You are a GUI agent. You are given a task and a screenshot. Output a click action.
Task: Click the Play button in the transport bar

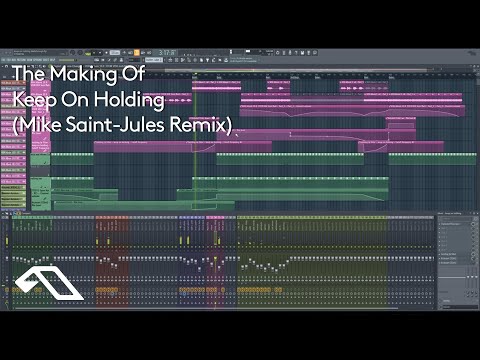pos(94,53)
